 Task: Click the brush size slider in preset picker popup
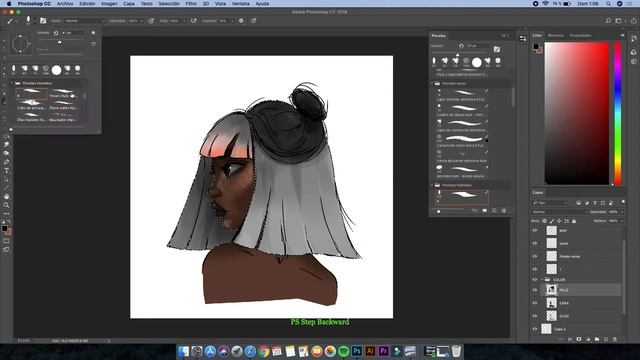coord(60,41)
